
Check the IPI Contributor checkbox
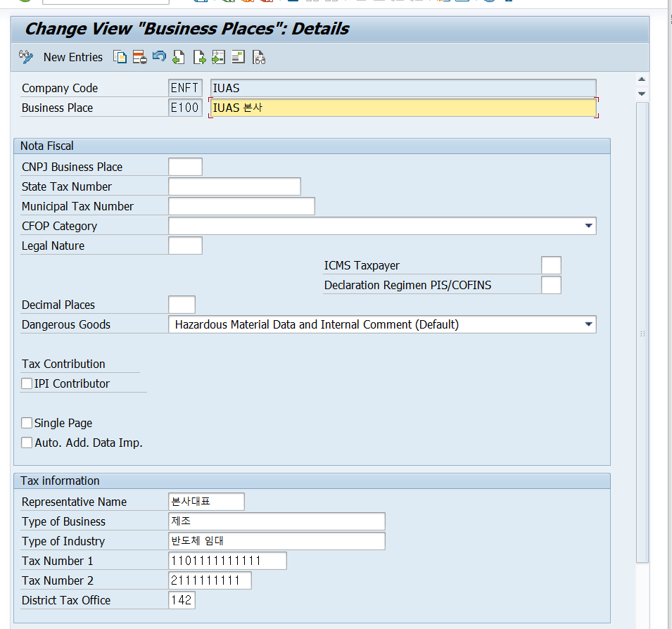point(27,383)
